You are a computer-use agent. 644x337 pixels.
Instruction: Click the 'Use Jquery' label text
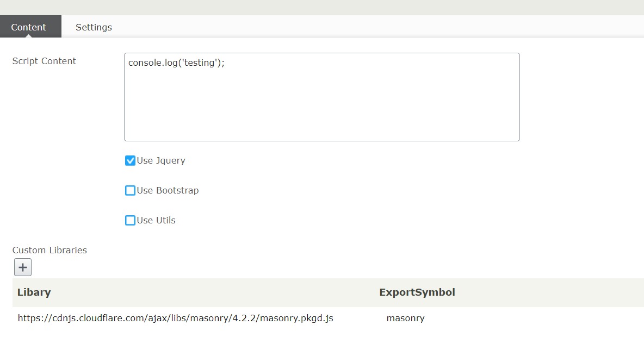coord(161,161)
